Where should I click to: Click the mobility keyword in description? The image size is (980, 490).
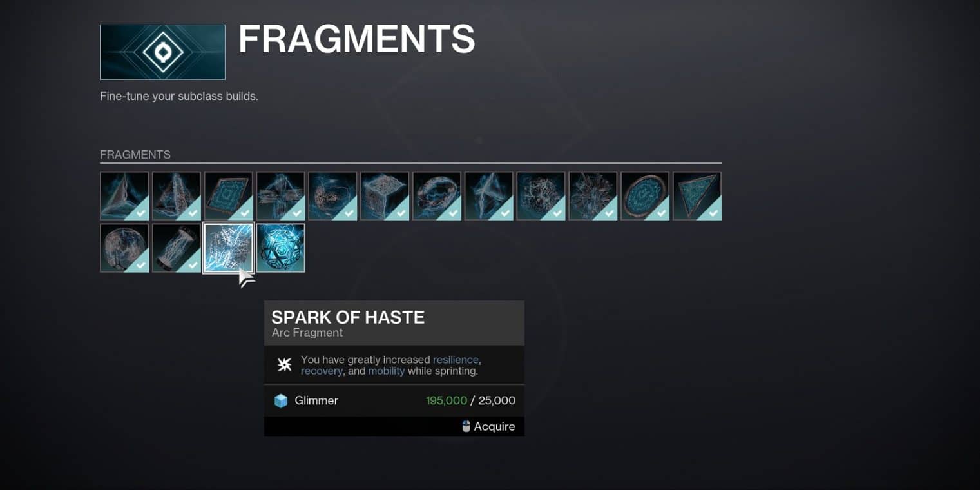click(387, 371)
